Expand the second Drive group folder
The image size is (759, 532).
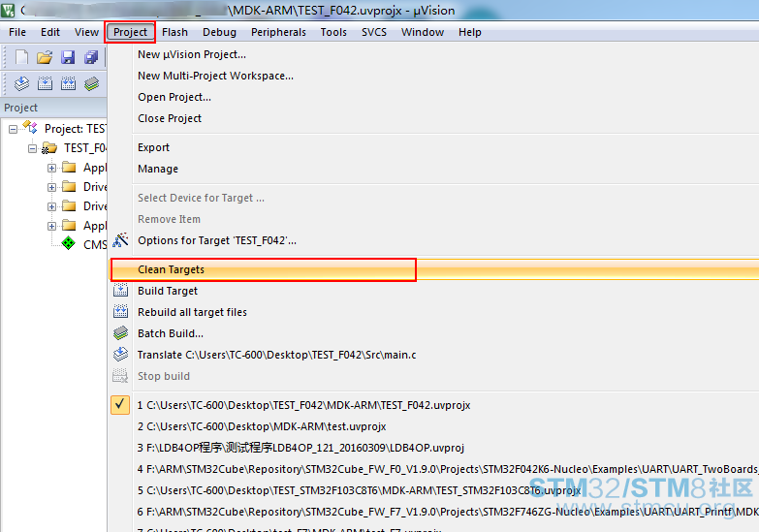click(51, 206)
